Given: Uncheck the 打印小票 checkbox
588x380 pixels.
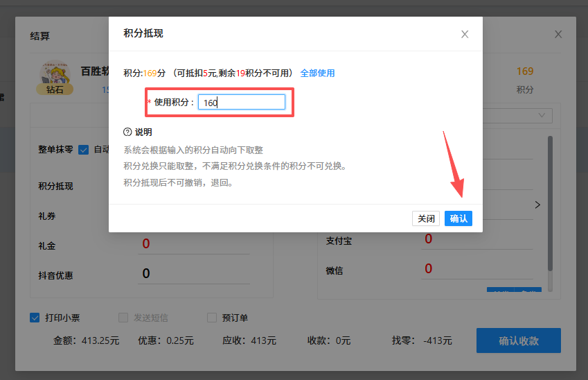Looking at the screenshot, I should click(35, 318).
